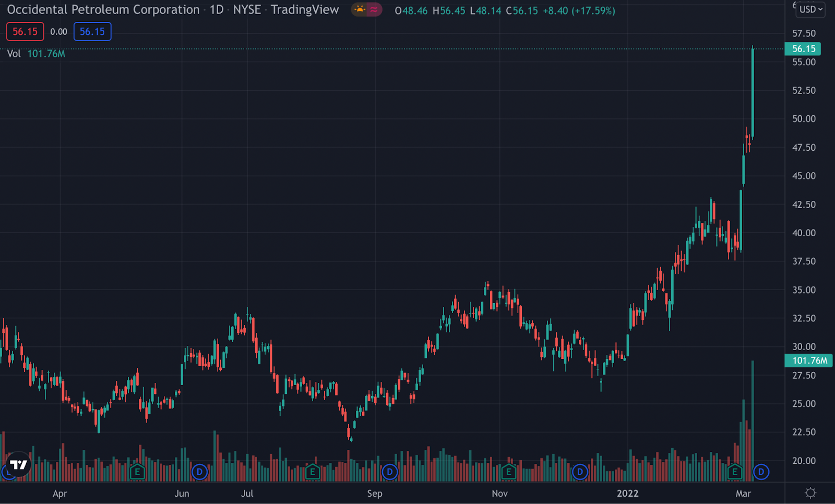Click the TradingView label in the chart title
The image size is (835, 504).
[x=305, y=10]
